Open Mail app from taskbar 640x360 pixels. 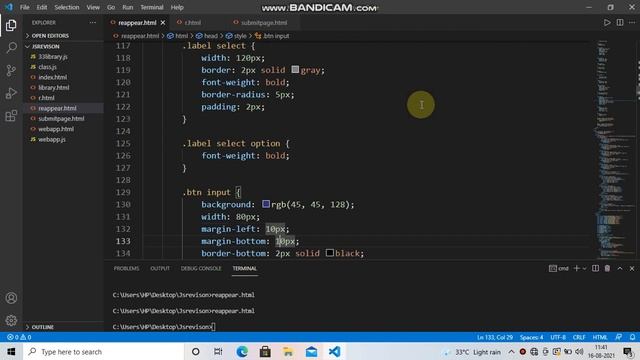click(x=311, y=351)
